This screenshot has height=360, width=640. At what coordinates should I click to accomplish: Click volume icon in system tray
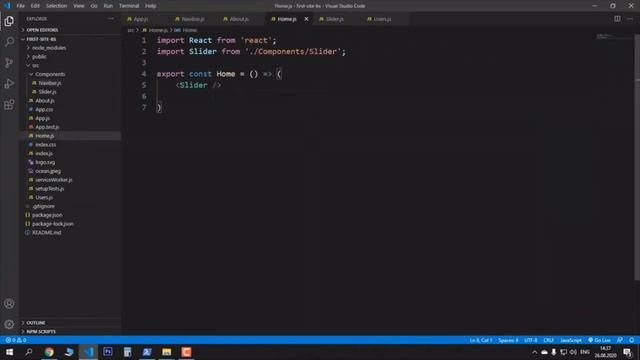pyautogui.click(x=573, y=352)
